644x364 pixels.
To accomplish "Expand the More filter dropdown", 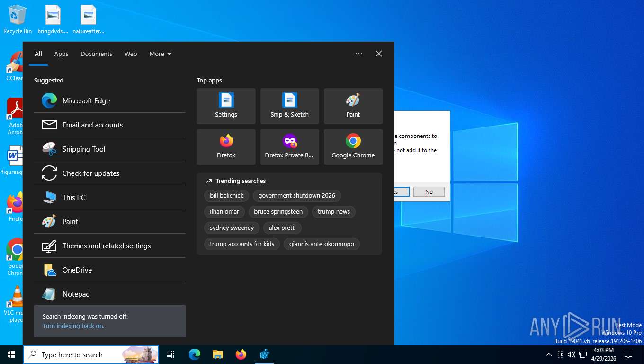I will (160, 54).
